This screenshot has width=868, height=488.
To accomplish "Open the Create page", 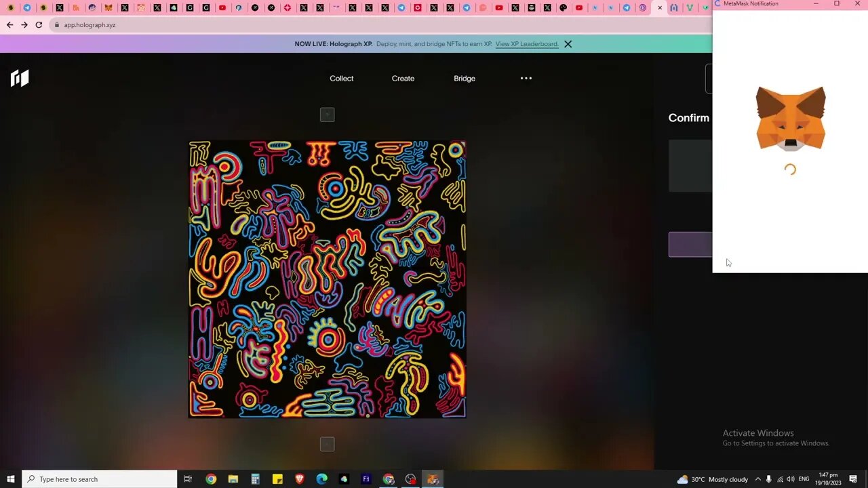I will [x=403, y=79].
